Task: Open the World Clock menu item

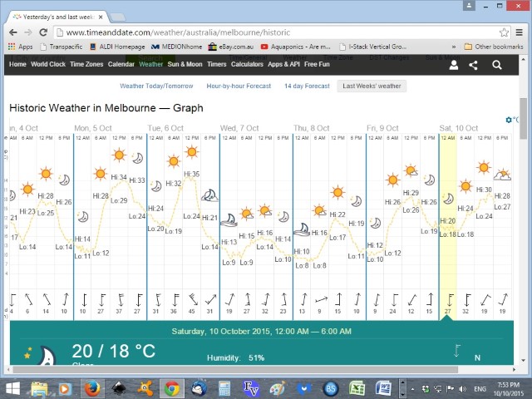Action: click(x=48, y=64)
